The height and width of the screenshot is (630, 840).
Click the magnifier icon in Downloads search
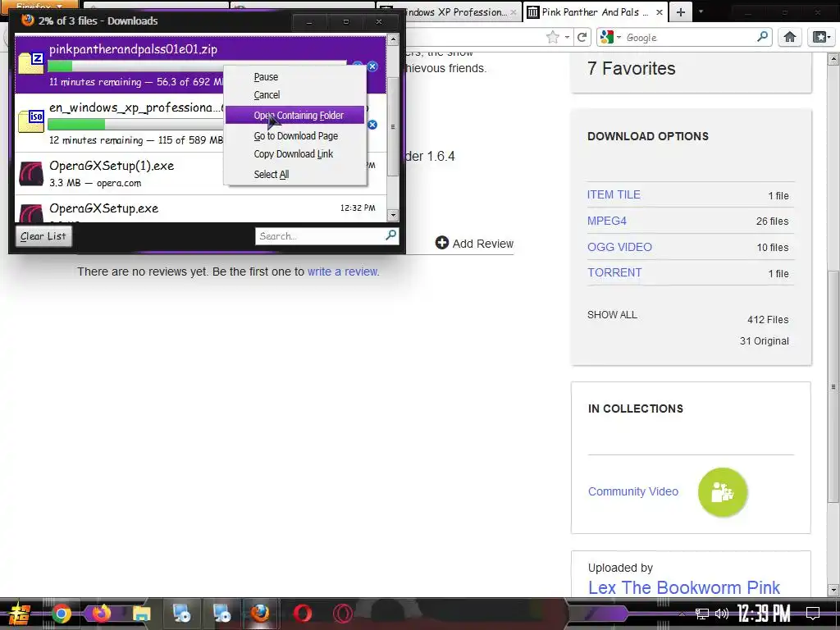pos(390,235)
